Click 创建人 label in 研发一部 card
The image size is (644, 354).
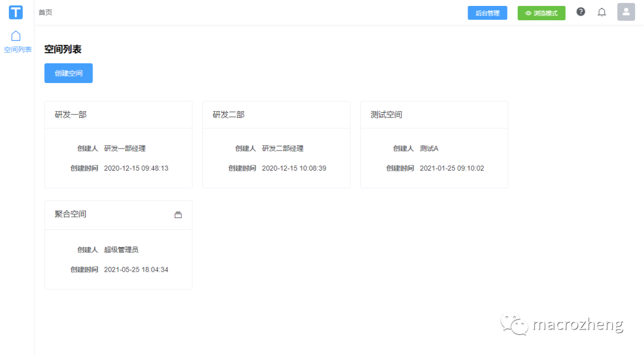click(88, 149)
